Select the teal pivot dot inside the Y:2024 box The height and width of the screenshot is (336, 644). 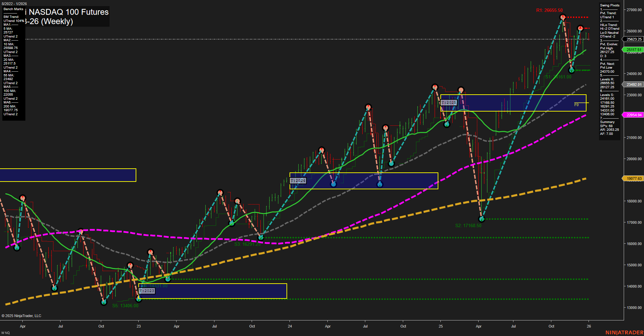pos(334,184)
